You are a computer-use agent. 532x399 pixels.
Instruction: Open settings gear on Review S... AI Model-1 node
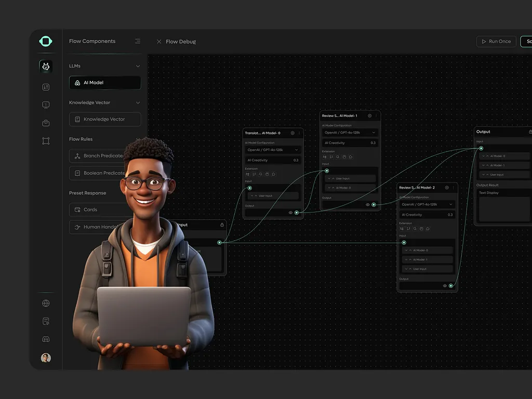tap(369, 116)
